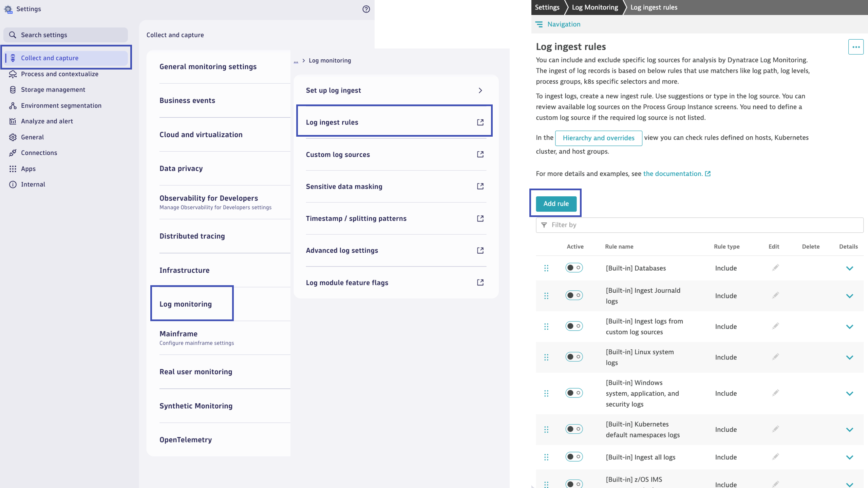Toggle the Kubernetes default namespaces logs rule
Viewport: 868px width, 488px height.
574,429
